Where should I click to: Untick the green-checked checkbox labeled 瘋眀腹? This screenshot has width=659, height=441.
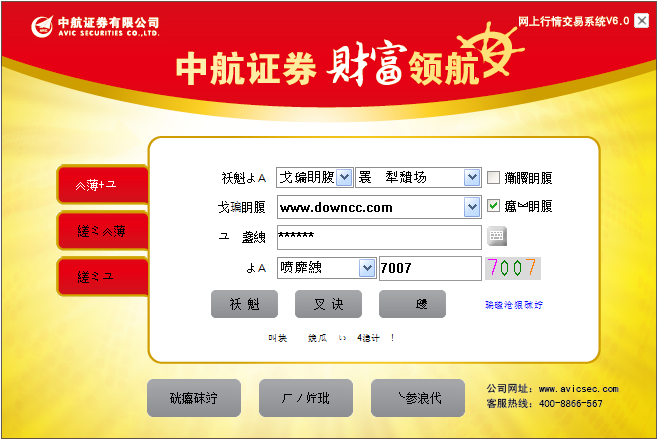click(493, 206)
